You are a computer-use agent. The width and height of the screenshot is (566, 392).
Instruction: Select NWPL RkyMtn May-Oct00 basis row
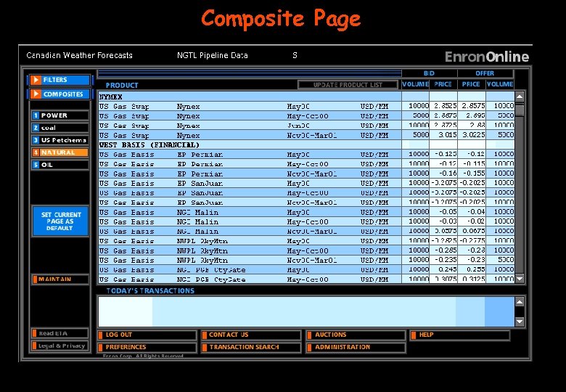pyautogui.click(x=306, y=250)
